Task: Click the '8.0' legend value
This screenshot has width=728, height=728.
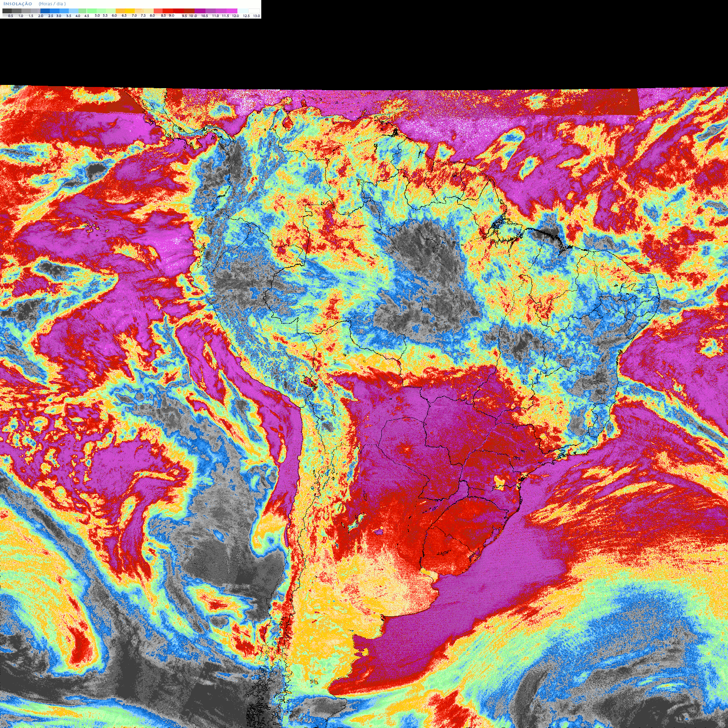Action: pos(152,15)
